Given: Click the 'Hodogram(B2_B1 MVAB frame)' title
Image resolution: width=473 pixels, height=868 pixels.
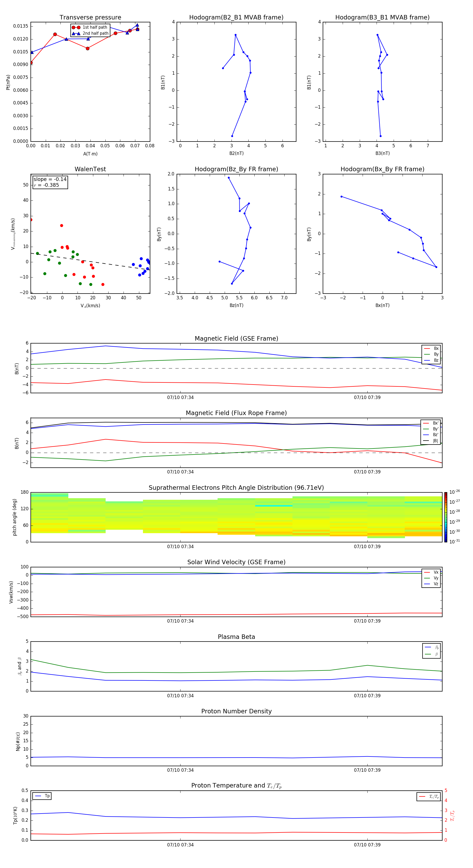Looking at the screenshot, I should point(236,17).
